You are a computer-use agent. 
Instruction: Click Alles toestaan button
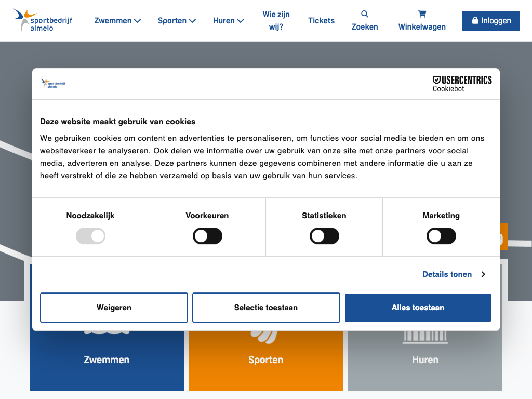(418, 308)
